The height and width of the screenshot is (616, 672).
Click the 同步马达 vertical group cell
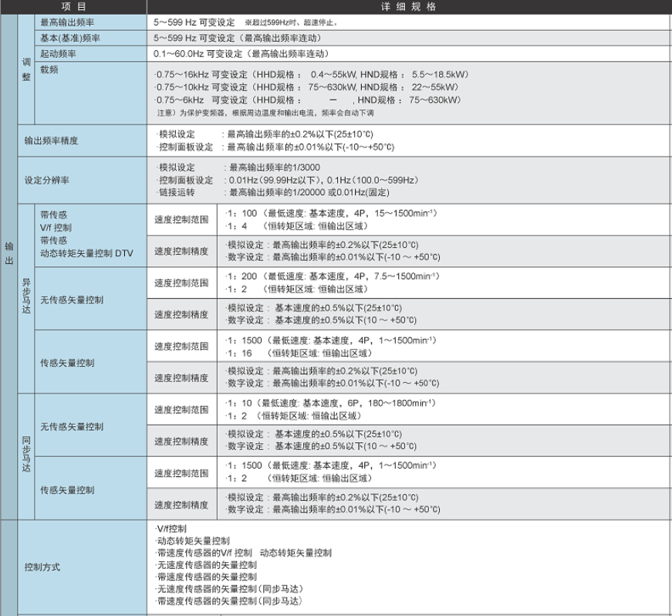click(26, 457)
